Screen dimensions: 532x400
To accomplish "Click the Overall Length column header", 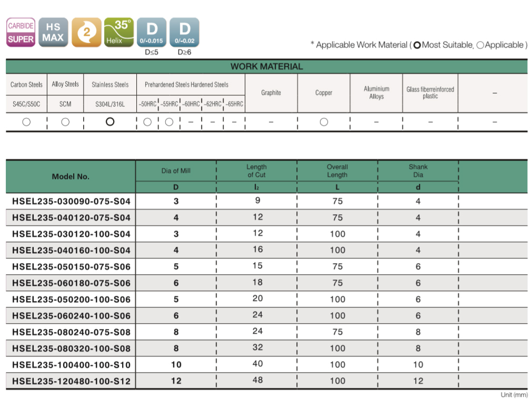I will [337, 171].
